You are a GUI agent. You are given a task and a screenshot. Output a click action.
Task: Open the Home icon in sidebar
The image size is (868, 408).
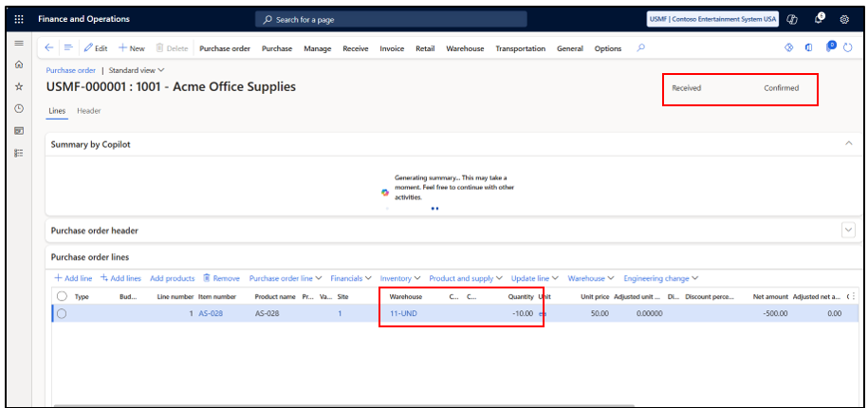pos(19,65)
